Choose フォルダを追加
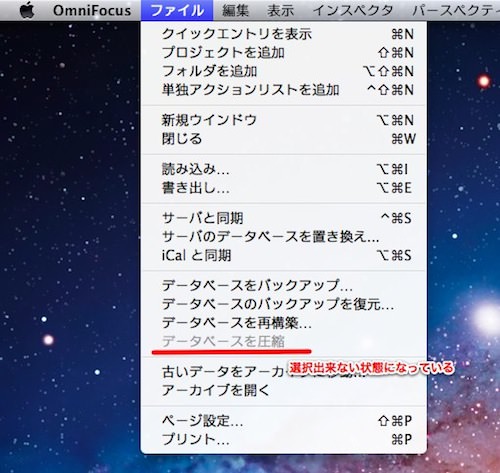This screenshot has height=473, width=500. pos(284,71)
